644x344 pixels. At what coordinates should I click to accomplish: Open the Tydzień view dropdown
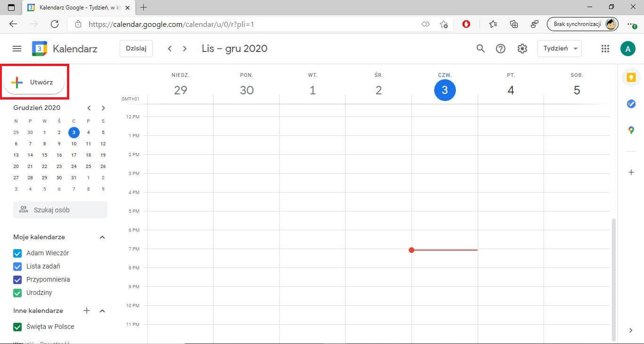pyautogui.click(x=560, y=49)
